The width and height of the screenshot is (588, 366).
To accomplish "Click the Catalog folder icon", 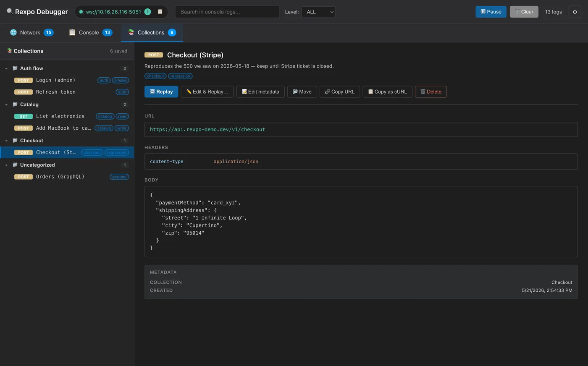I will 15,104.
